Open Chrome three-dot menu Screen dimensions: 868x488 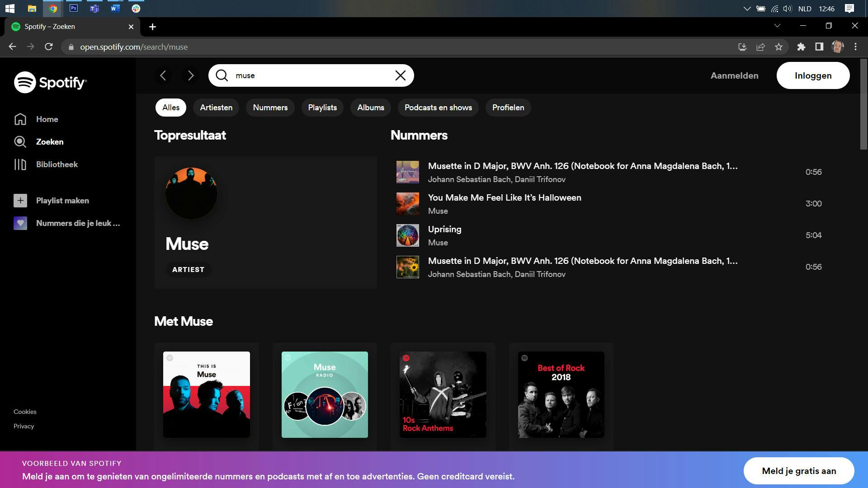coord(855,47)
